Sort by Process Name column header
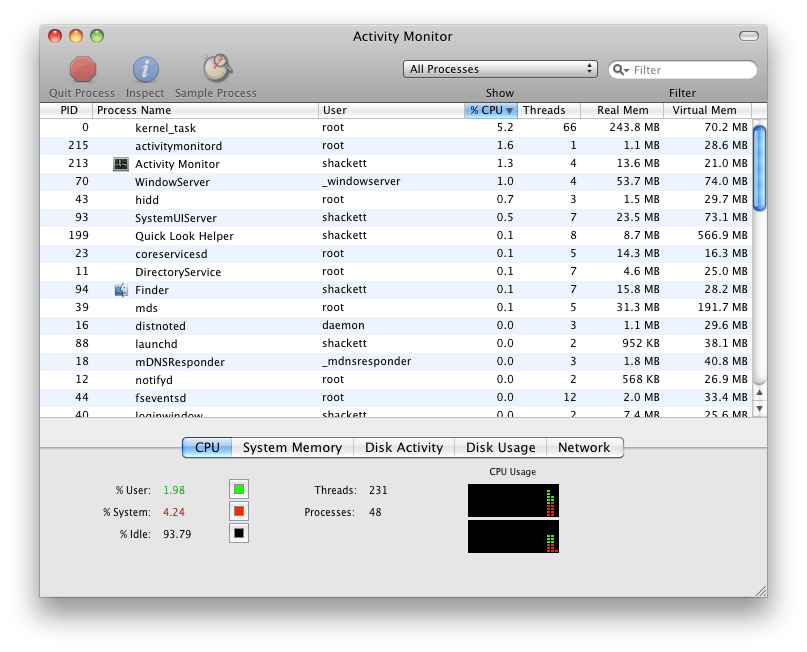807x652 pixels. click(x=205, y=110)
